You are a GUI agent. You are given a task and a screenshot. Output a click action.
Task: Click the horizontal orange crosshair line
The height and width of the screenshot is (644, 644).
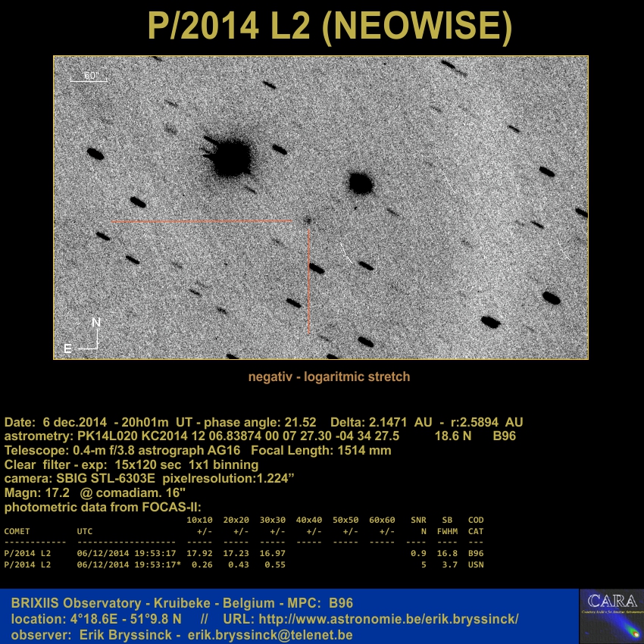point(201,221)
